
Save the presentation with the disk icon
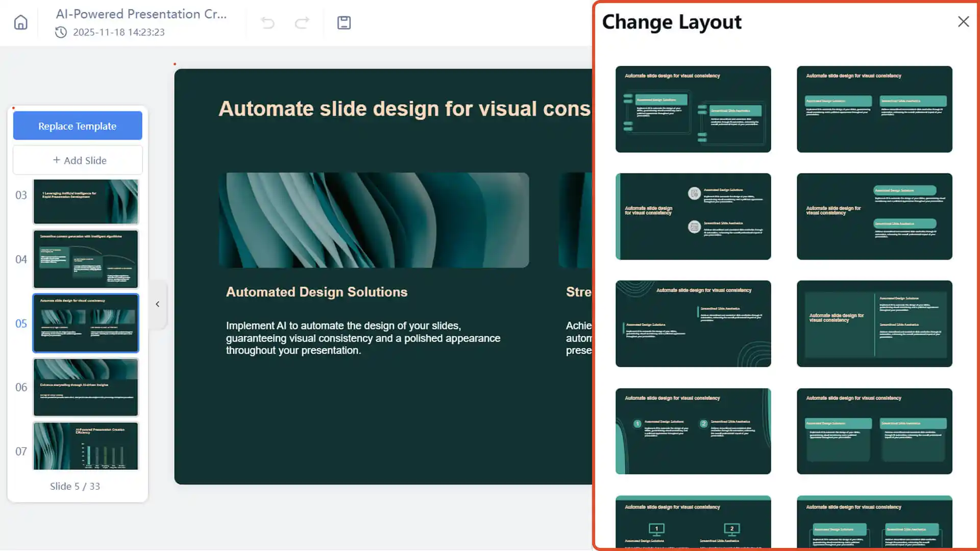[x=344, y=22]
